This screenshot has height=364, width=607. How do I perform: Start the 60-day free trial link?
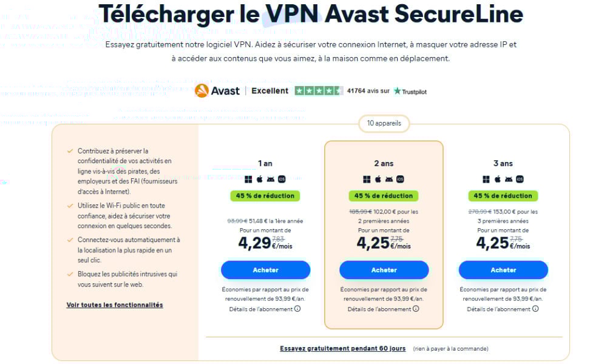point(342,349)
